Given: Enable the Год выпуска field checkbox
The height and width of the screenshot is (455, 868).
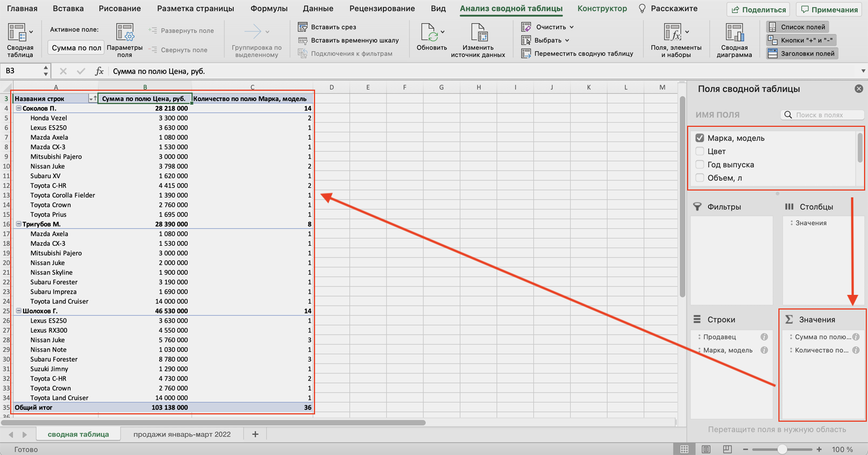Looking at the screenshot, I should pyautogui.click(x=700, y=165).
